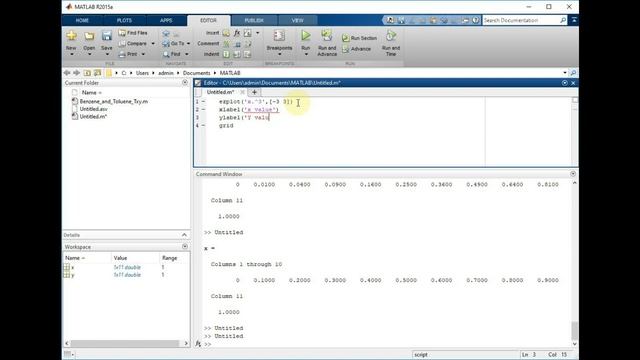Click the Open folder icon

(89, 36)
